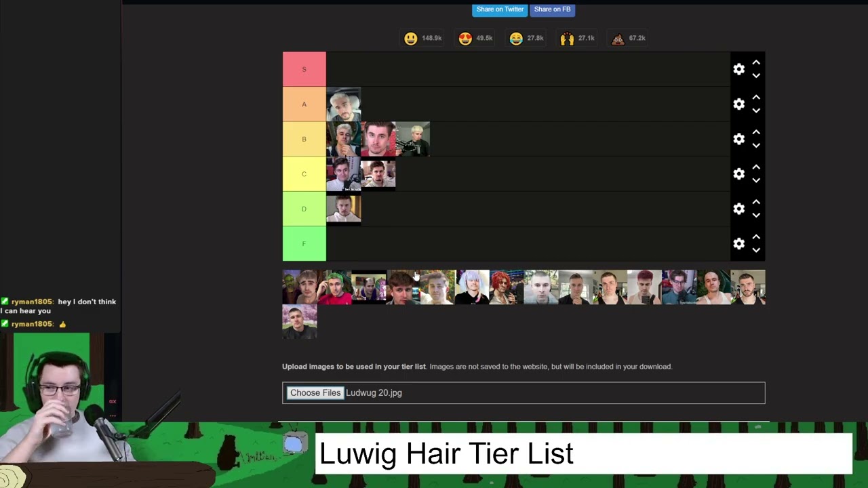This screenshot has height=488, width=868.
Task: Move B tier row down with arrow
Action: coord(756,145)
